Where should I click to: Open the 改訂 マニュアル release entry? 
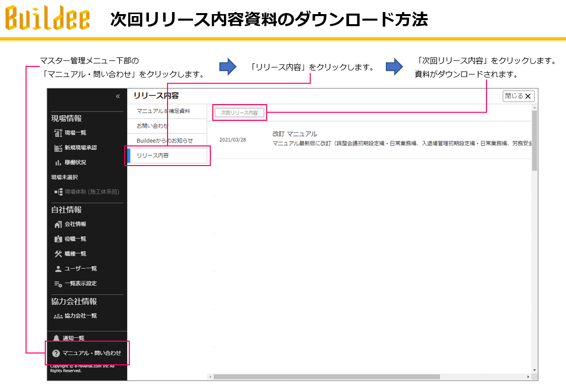tap(295, 134)
